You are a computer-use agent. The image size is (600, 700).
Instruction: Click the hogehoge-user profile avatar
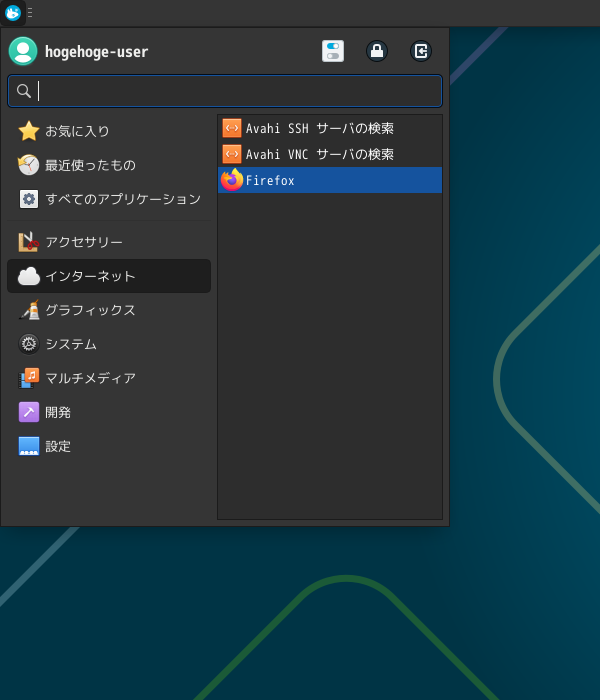[23, 51]
